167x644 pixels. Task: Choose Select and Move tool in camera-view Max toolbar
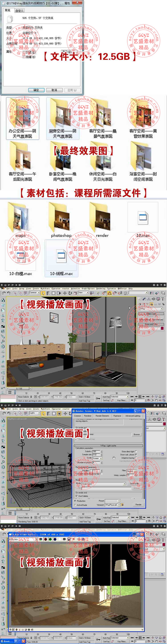coord(65,293)
